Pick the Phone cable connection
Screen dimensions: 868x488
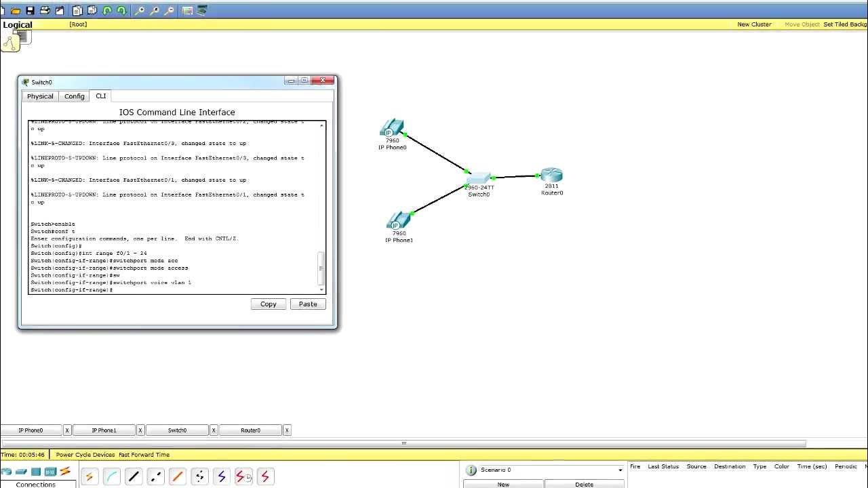(199, 476)
